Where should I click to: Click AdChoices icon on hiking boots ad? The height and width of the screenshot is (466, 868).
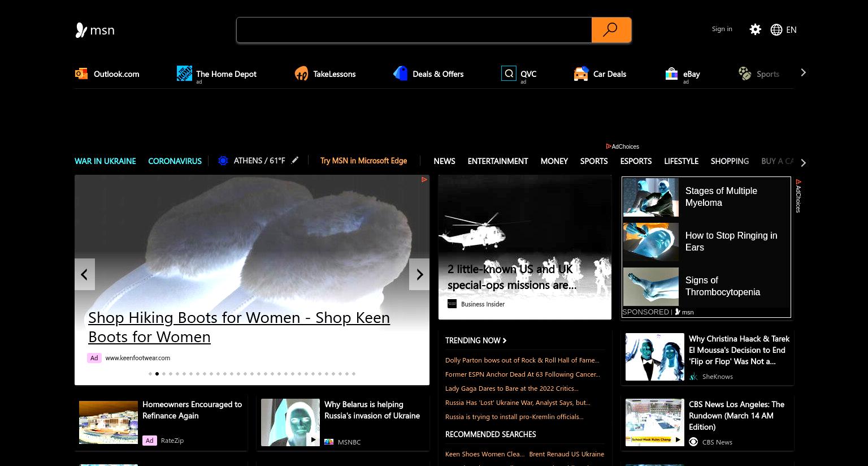coord(424,180)
